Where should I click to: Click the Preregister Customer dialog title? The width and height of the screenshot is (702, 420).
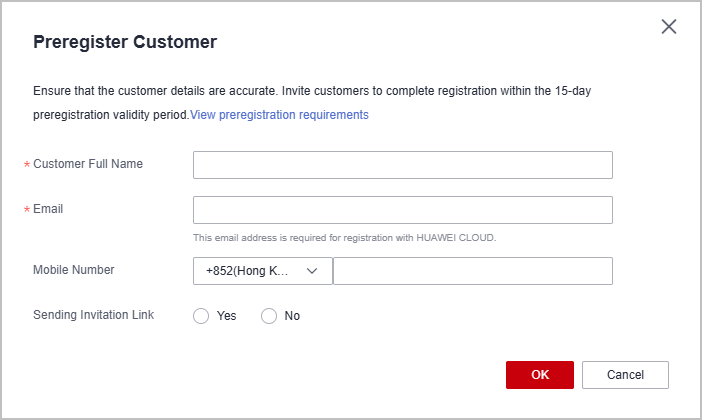125,42
